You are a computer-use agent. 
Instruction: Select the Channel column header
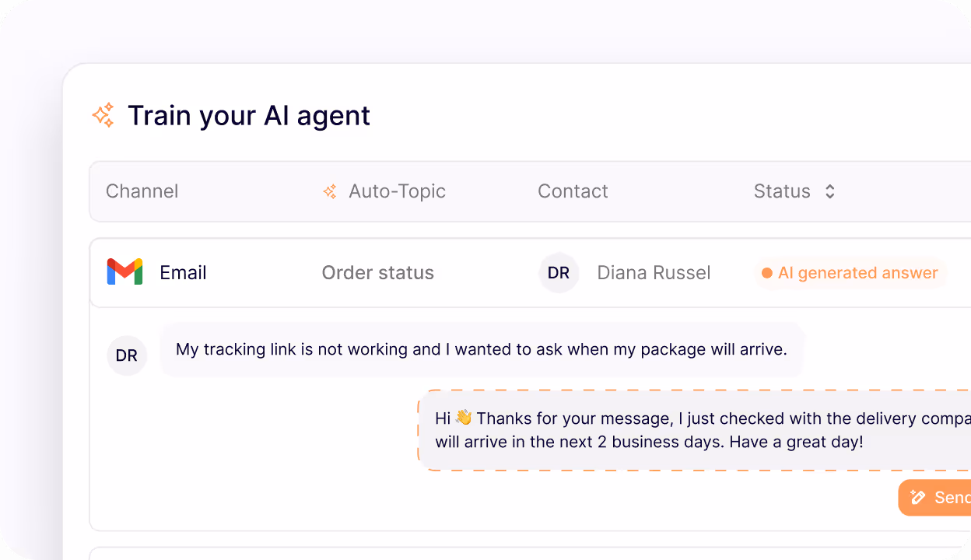142,191
